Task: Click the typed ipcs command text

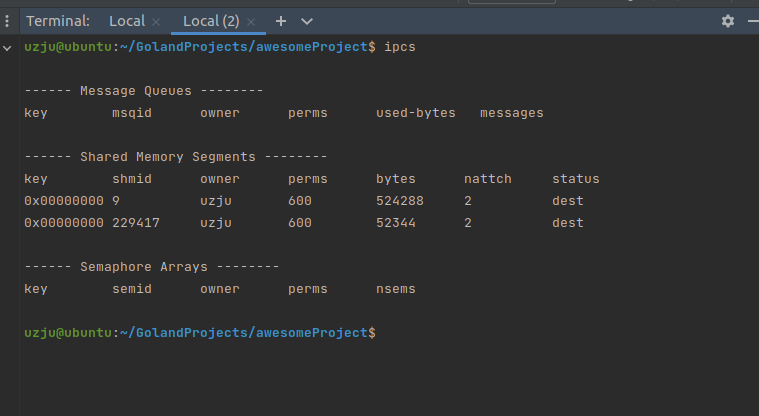Action: (399, 47)
